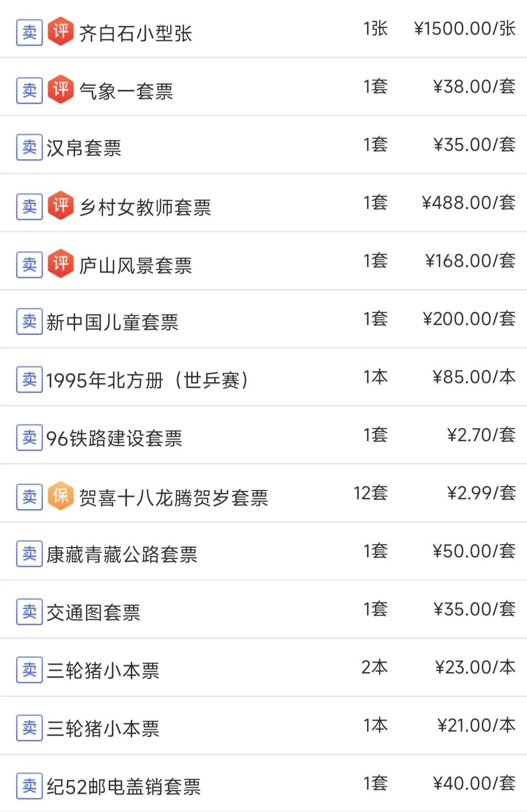527x812 pixels.
Task: Click the 评 badge next to 乡村女教师套票
Action: [61, 206]
